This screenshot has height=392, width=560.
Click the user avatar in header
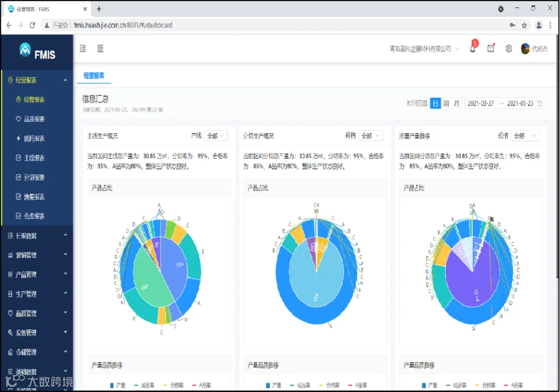pyautogui.click(x=525, y=49)
